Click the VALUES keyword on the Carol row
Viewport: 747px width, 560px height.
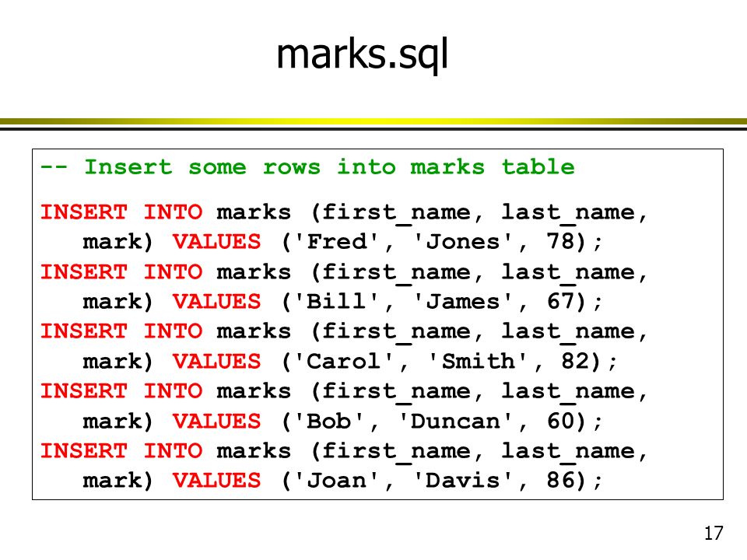[x=217, y=362]
